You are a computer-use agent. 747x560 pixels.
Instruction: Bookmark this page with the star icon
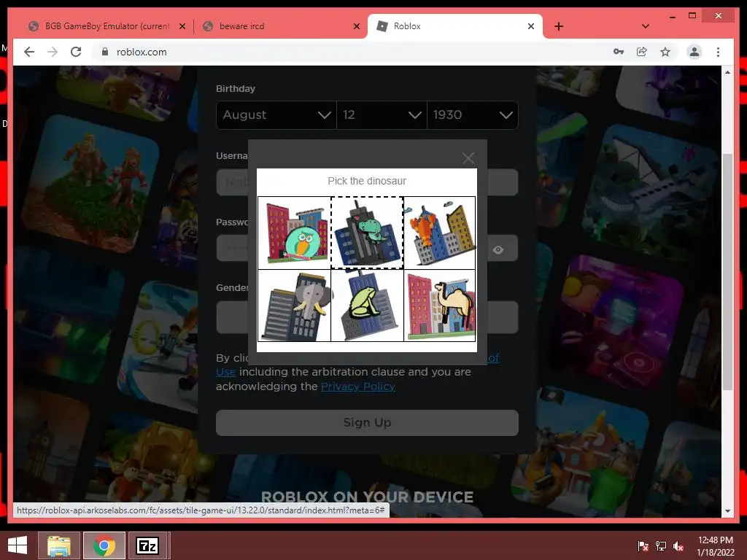tap(665, 52)
